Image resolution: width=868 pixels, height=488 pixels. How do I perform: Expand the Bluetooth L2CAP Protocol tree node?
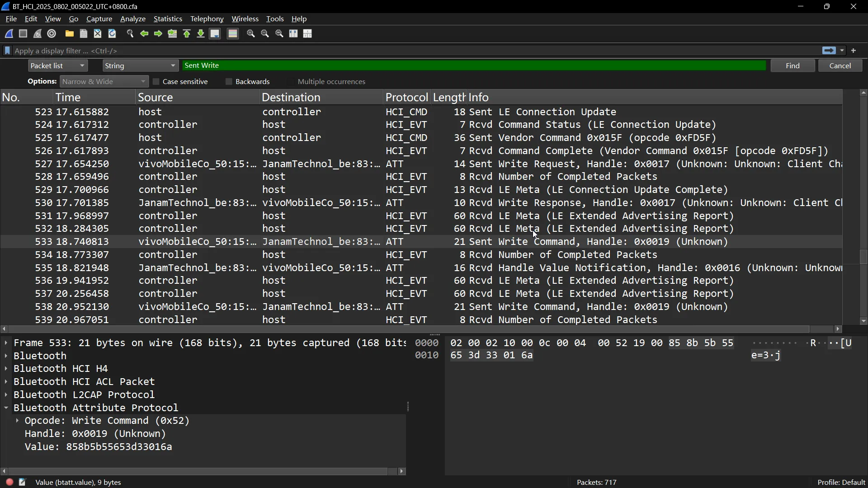pos(6,395)
